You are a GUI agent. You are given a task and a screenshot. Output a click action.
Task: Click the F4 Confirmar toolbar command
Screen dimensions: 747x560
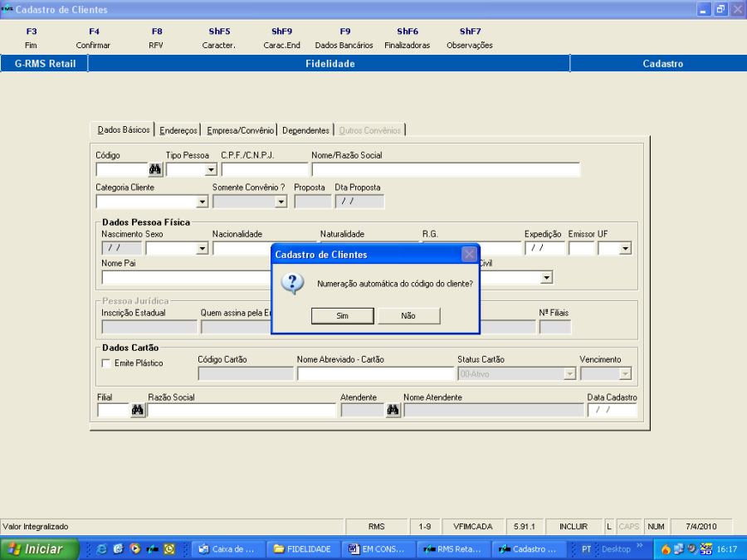point(93,38)
